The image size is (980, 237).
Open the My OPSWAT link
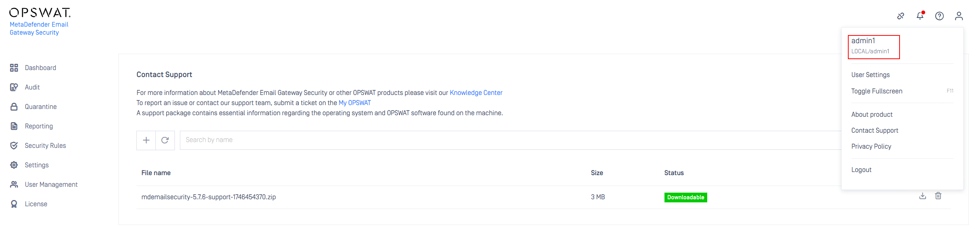(x=355, y=103)
